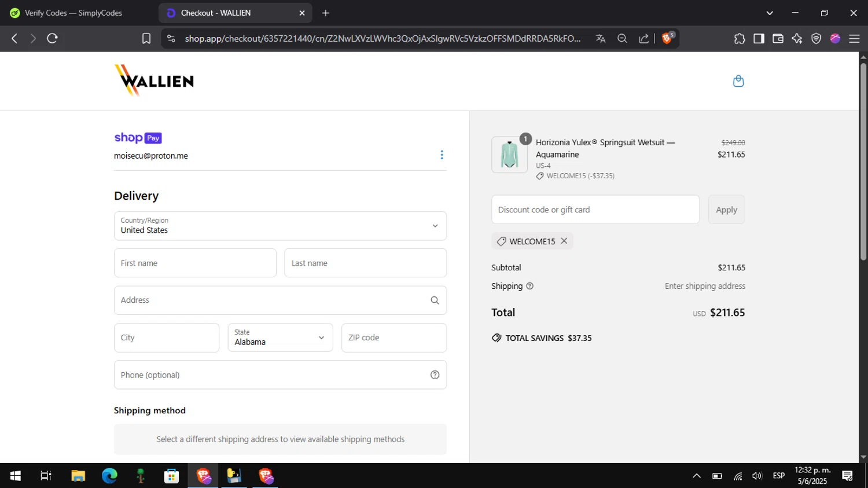Open Microsoft Edge from the taskbar

109,476
